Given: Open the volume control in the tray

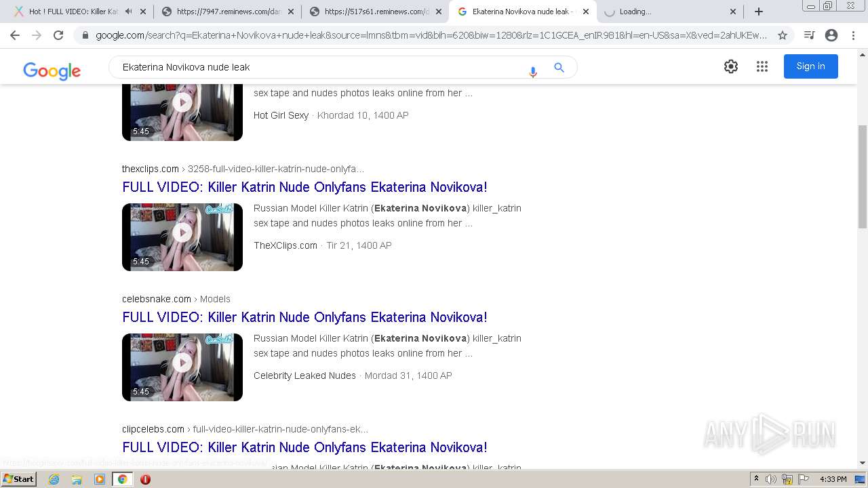Looking at the screenshot, I should pyautogui.click(x=771, y=479).
